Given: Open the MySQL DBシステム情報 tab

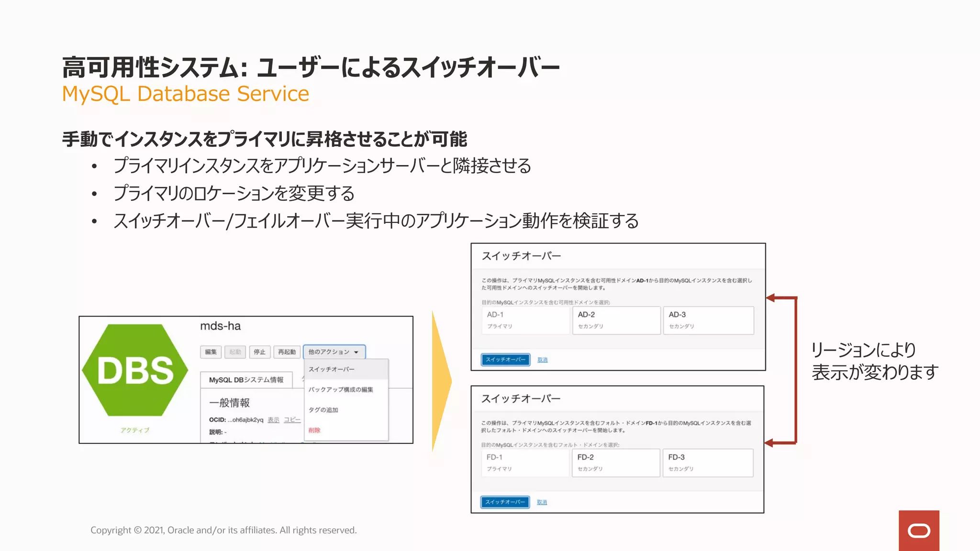Looking at the screenshot, I should [x=246, y=380].
